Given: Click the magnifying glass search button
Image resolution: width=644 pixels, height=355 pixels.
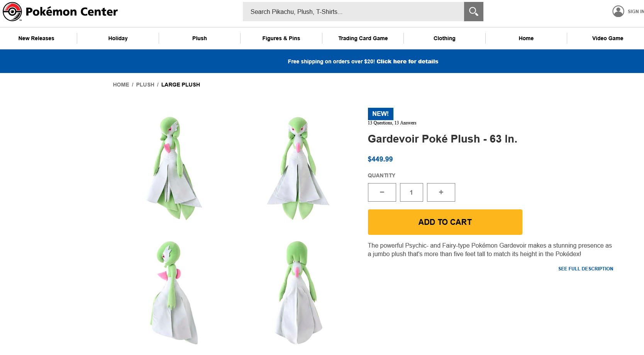Looking at the screenshot, I should [x=473, y=12].
